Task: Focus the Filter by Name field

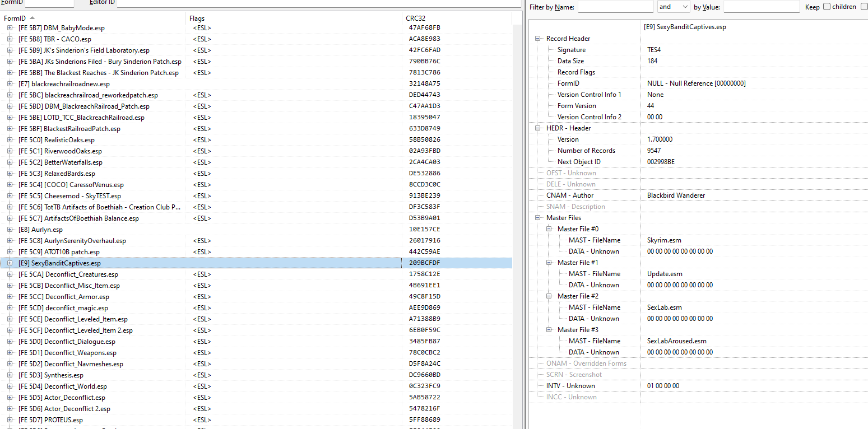Action: 615,7
